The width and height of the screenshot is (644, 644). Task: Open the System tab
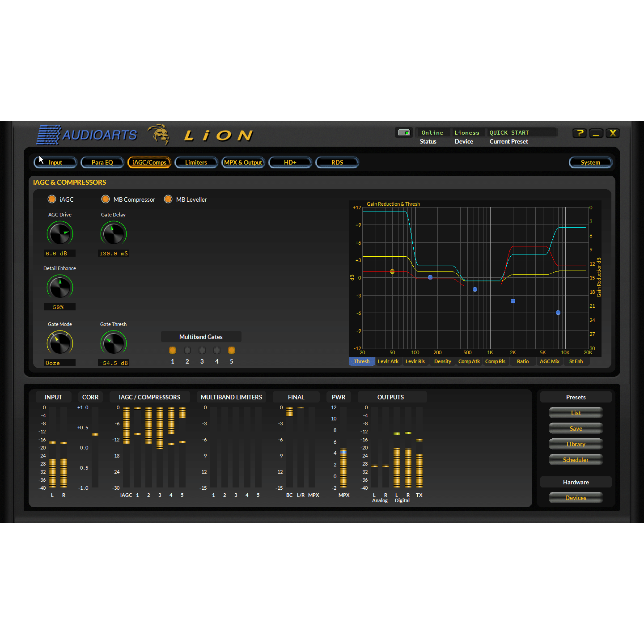tap(591, 162)
